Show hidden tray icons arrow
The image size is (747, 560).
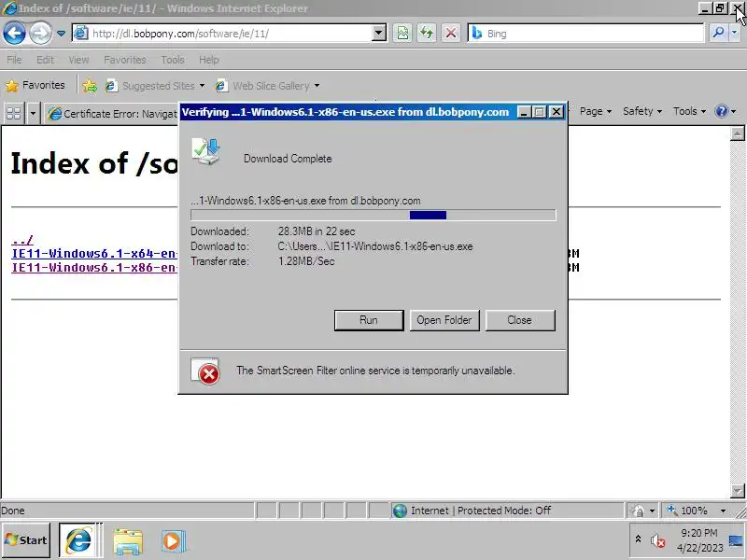[638, 539]
